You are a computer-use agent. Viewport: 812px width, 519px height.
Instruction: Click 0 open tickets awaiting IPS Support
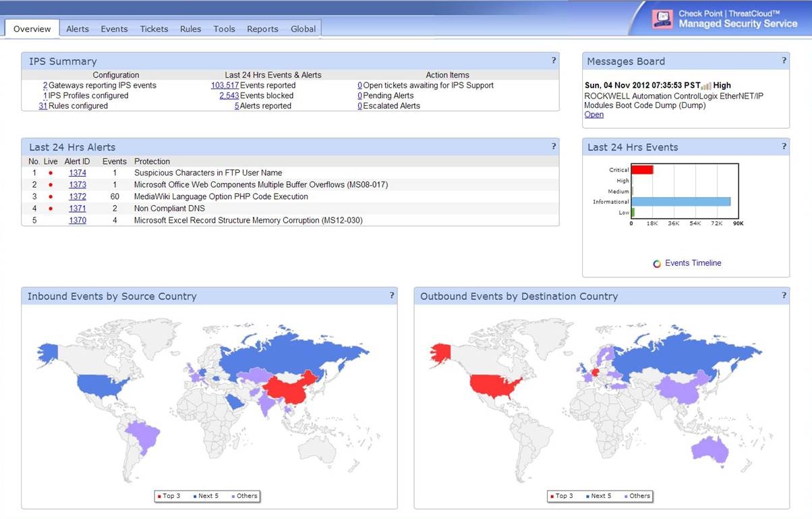click(x=360, y=86)
